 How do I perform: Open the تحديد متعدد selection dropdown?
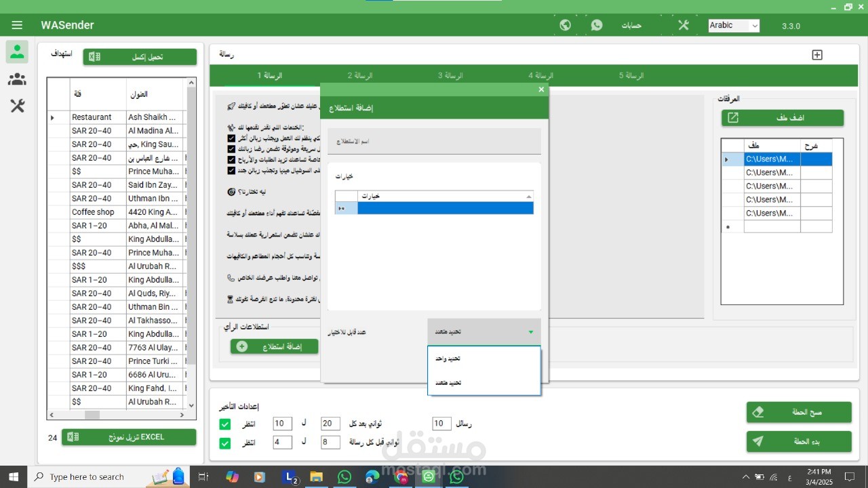click(484, 331)
